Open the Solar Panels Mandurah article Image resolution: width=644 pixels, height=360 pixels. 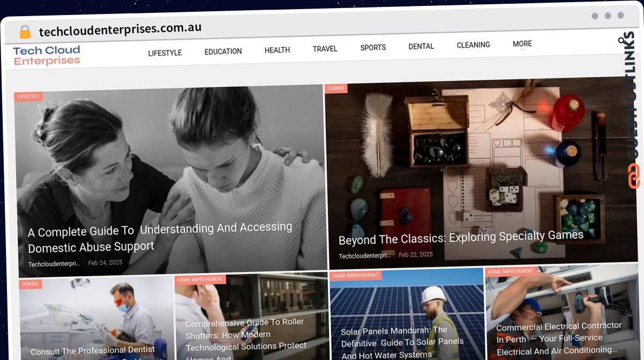402,342
